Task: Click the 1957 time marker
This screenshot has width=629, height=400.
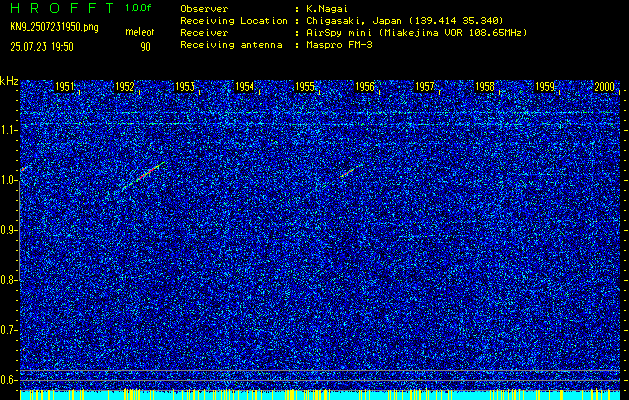Action: [424, 87]
